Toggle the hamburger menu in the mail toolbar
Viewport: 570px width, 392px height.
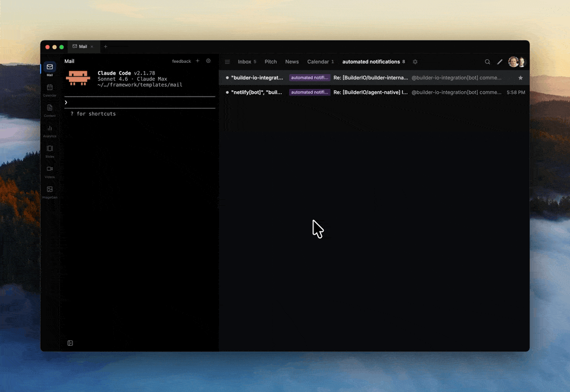tap(227, 62)
